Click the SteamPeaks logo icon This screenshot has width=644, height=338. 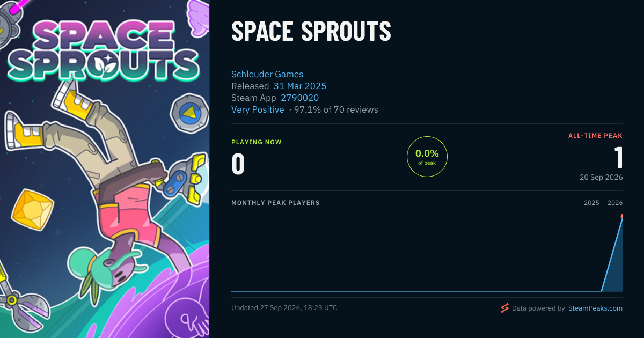click(x=504, y=308)
